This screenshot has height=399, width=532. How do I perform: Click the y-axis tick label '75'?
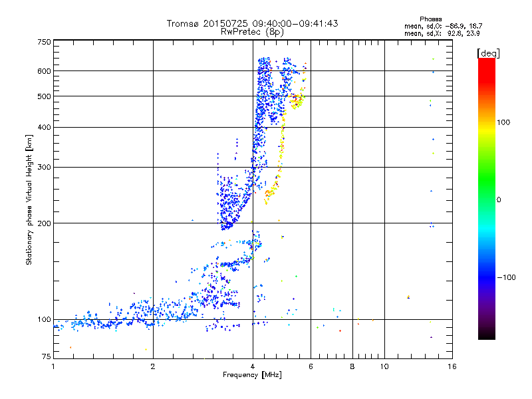[x=47, y=356]
